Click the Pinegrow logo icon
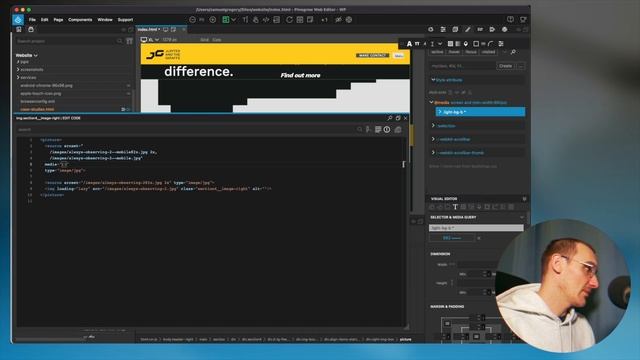Viewport: 640px width, 360px height. (x=18, y=20)
